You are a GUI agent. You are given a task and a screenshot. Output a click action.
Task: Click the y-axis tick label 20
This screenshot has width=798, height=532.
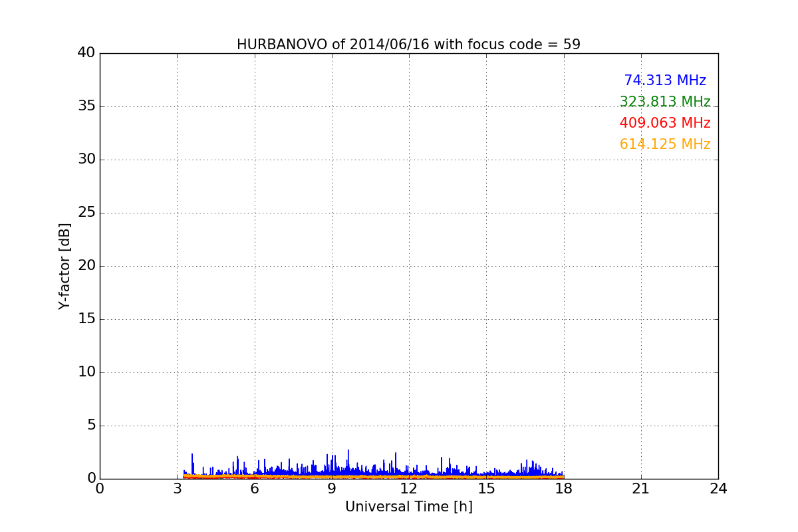pos(86,266)
